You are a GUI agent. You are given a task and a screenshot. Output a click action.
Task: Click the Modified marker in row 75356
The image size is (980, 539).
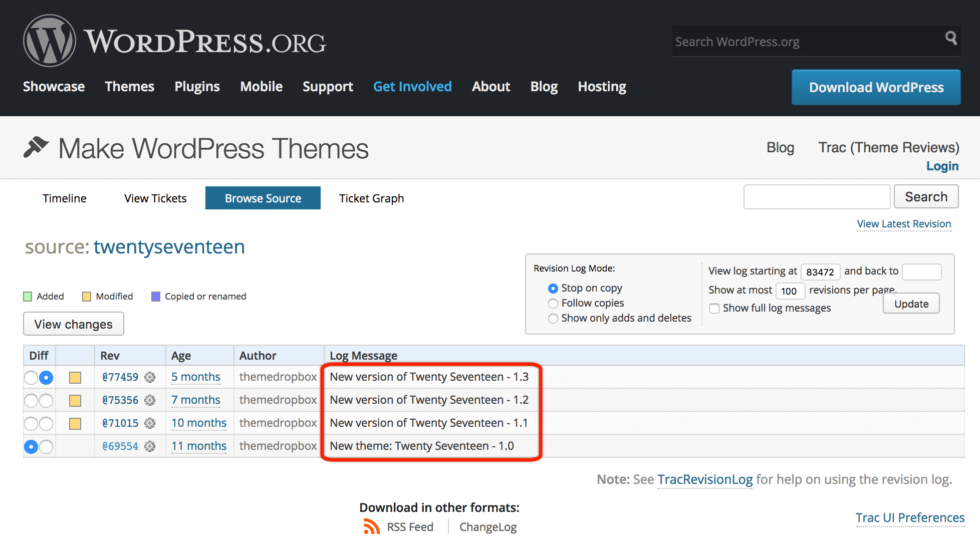[75, 400]
